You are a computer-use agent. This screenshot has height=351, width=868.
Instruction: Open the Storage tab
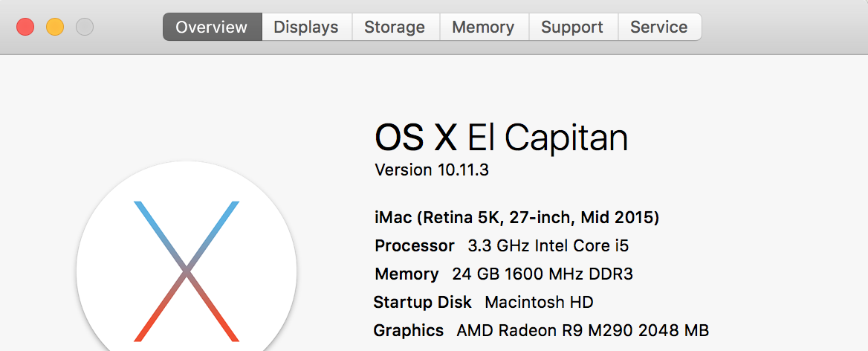395,28
